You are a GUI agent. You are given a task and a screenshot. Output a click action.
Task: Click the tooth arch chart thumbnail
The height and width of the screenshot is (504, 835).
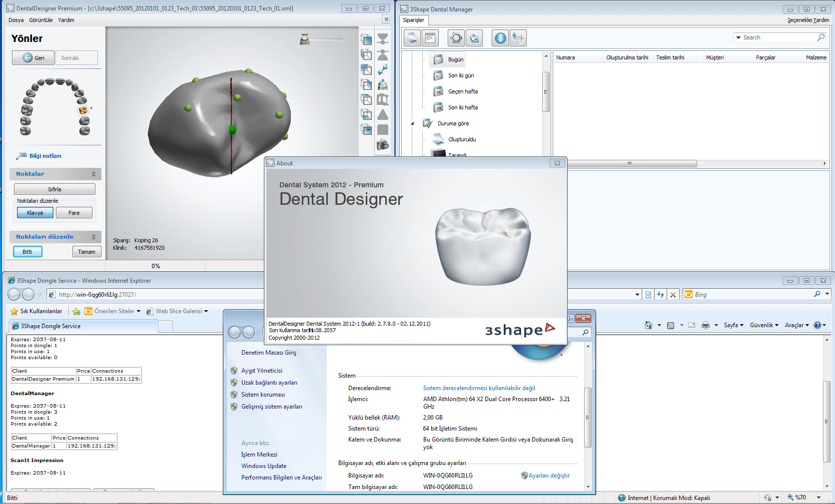[55, 107]
